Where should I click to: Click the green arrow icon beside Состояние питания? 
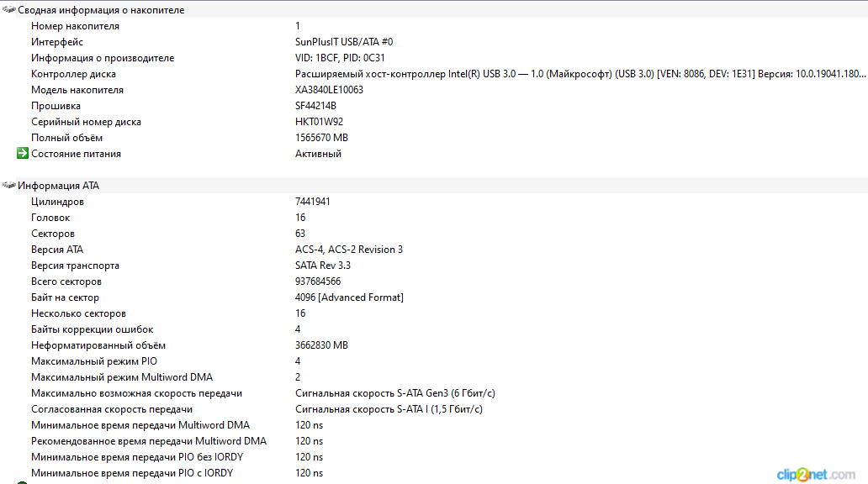22,153
